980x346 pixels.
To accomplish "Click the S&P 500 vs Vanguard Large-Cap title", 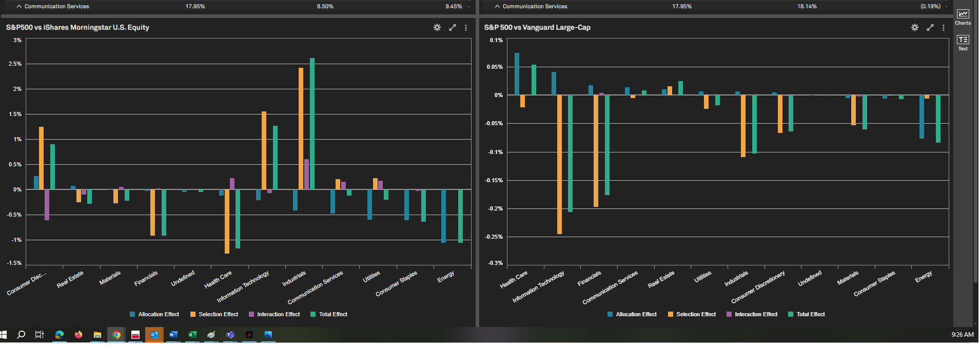I will click(537, 28).
